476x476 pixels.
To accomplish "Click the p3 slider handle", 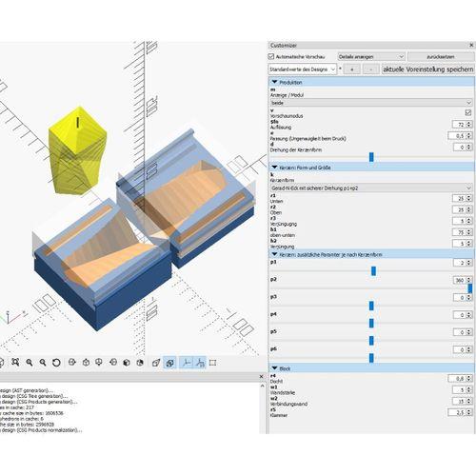I will 371,306.
